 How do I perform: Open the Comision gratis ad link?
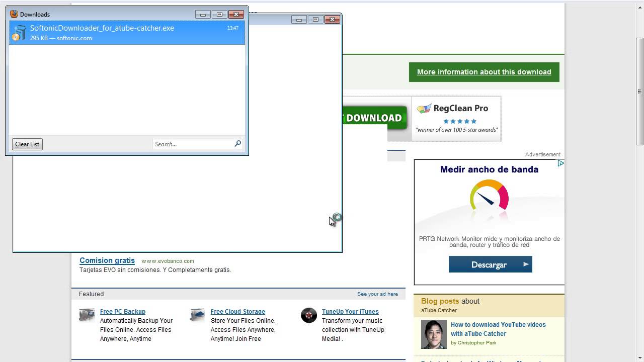click(107, 260)
